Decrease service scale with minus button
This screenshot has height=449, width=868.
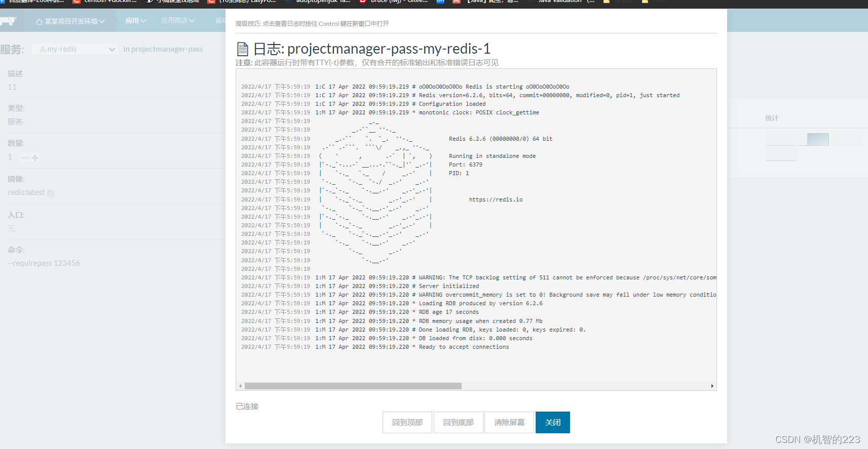24,157
